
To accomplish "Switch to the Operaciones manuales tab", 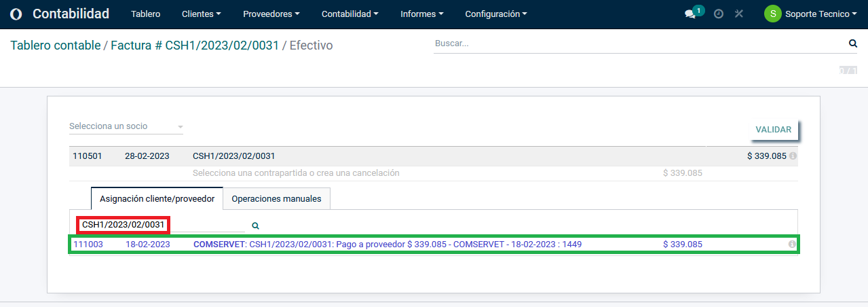I will (x=276, y=199).
